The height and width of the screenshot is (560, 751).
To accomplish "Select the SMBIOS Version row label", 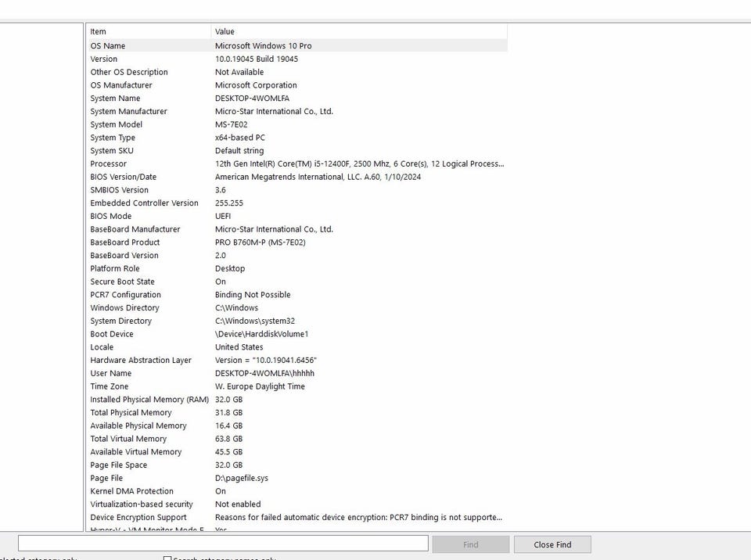I will tap(119, 190).
